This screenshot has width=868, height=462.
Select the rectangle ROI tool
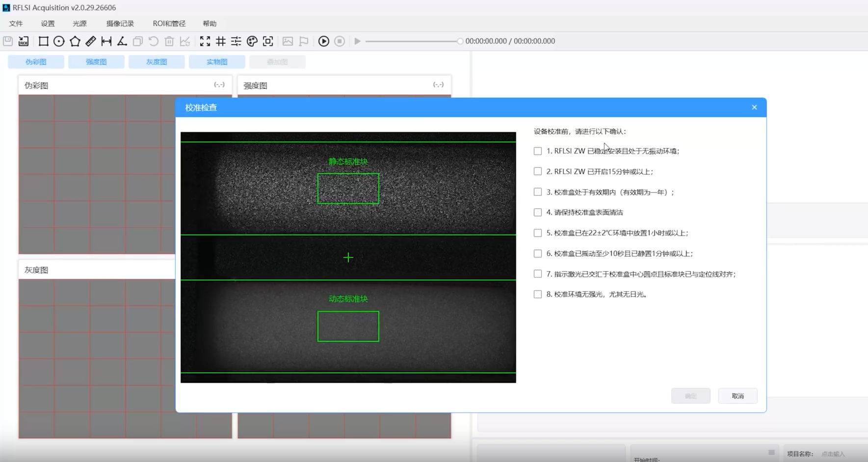coord(44,41)
